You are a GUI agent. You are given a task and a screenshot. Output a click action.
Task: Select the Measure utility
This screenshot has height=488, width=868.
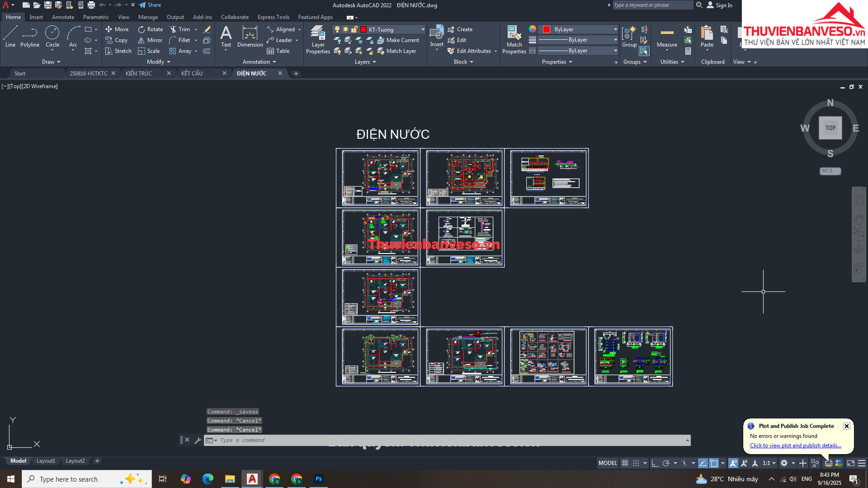point(667,37)
